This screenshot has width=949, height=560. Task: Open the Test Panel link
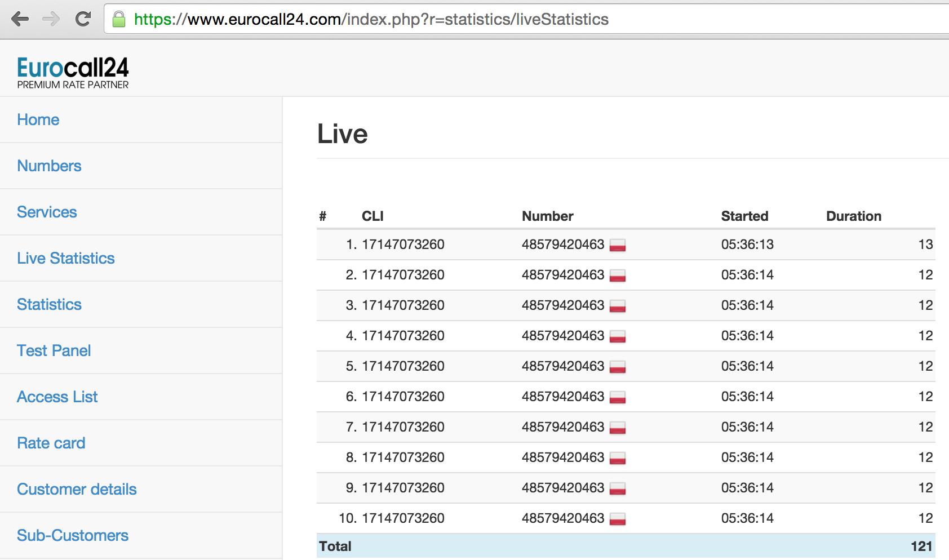(54, 350)
